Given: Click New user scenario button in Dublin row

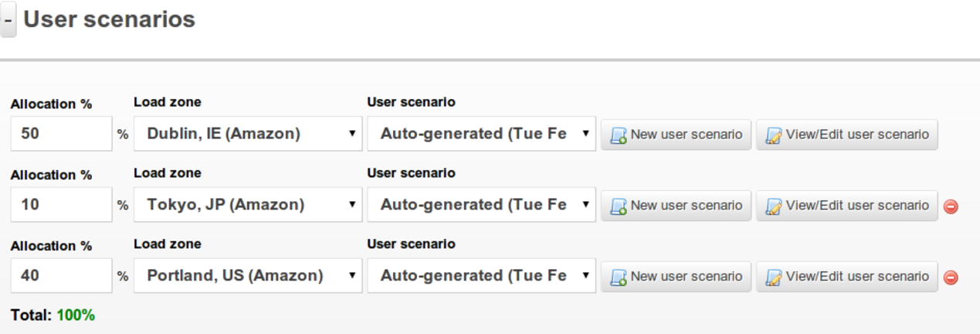Looking at the screenshot, I should pos(676,135).
